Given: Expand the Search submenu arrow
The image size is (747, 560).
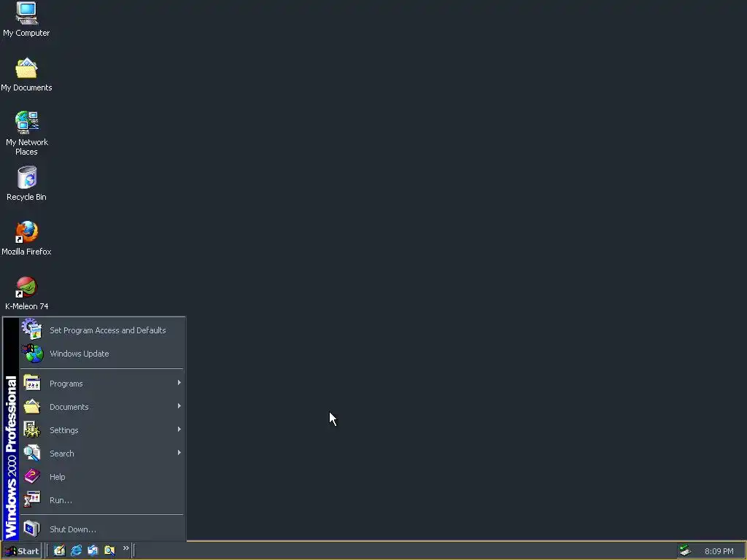Looking at the screenshot, I should [179, 453].
